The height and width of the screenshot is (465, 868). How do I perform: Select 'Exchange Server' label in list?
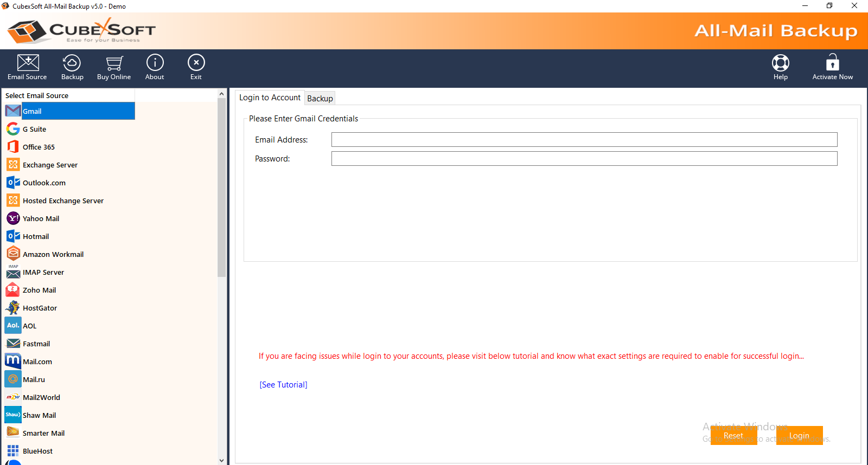[50, 165]
